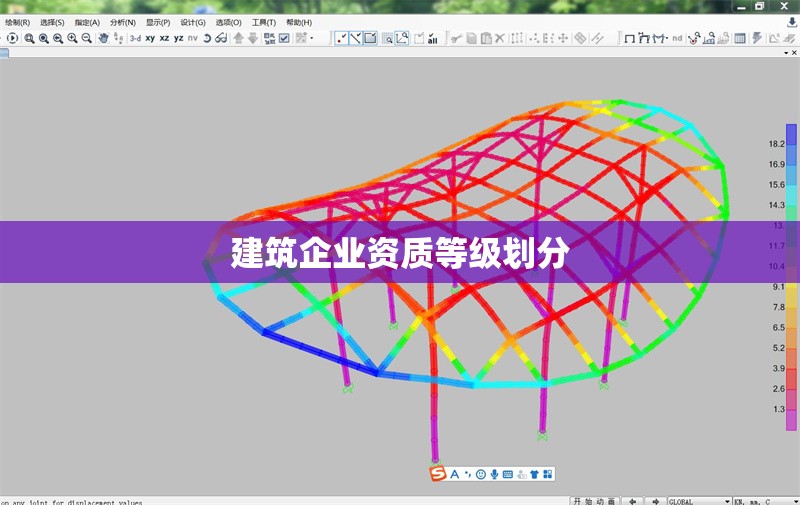Screen dimensions: 800x505
Task: Open the GLOBAL coordinate system dropdown
Action: [699, 501]
